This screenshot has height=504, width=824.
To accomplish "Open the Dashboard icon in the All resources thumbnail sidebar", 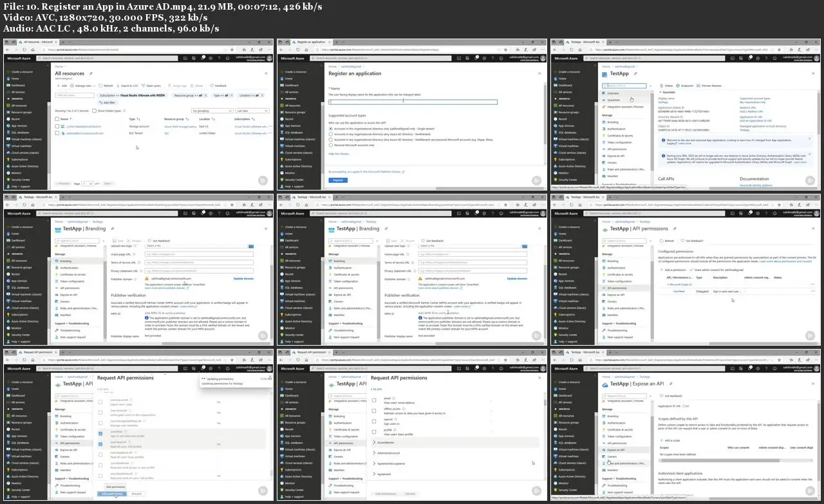I will click(8, 85).
